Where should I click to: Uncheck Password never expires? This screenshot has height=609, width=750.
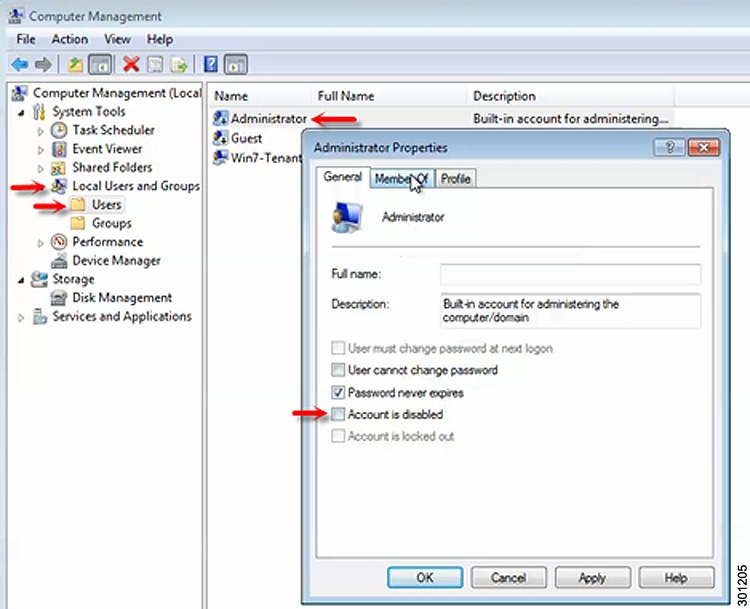tap(338, 393)
